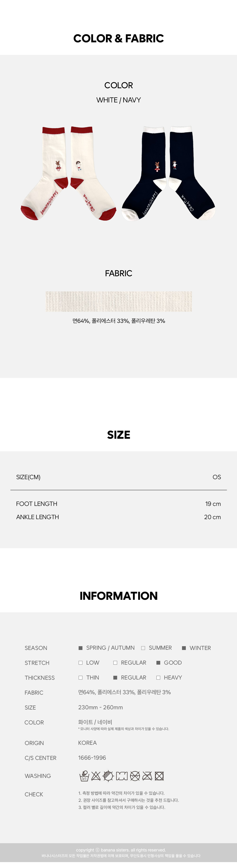Toggle the SPRING / AUTUMN season checkbox

(x=80, y=648)
